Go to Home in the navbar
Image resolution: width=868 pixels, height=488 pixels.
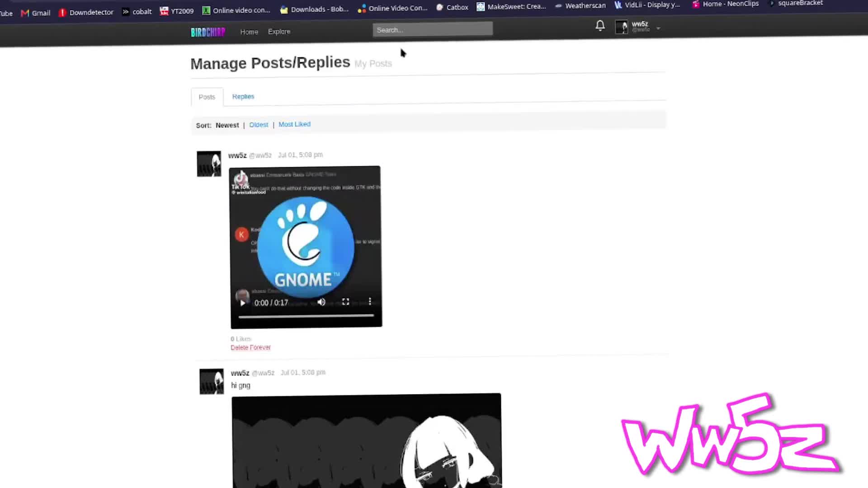[249, 32]
